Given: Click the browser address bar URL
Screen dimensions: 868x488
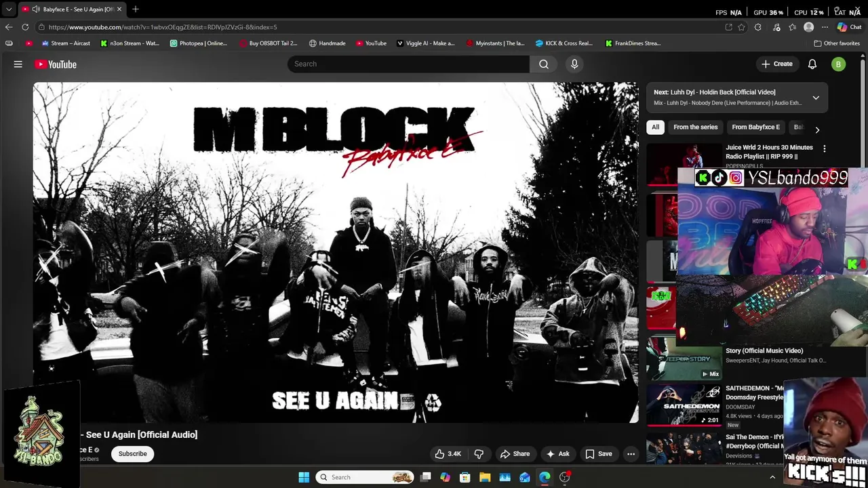Looking at the screenshot, I should click(163, 27).
